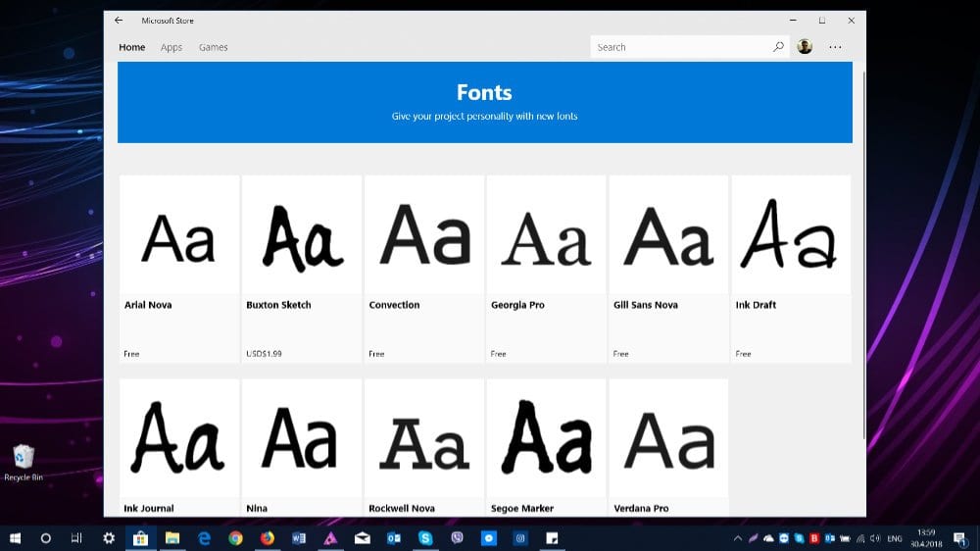The width and height of the screenshot is (980, 551).
Task: Click the USD$1.99 price of Buxton Sketch
Action: 264,353
